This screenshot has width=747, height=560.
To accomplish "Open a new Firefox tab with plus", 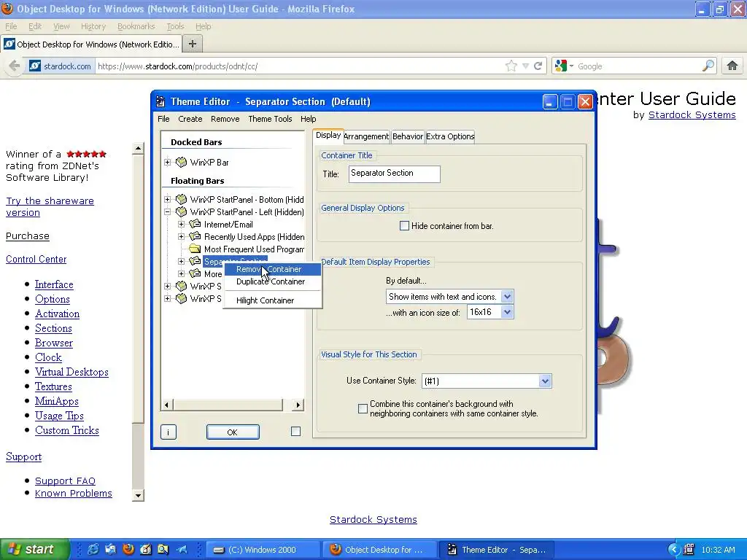I will coord(193,44).
